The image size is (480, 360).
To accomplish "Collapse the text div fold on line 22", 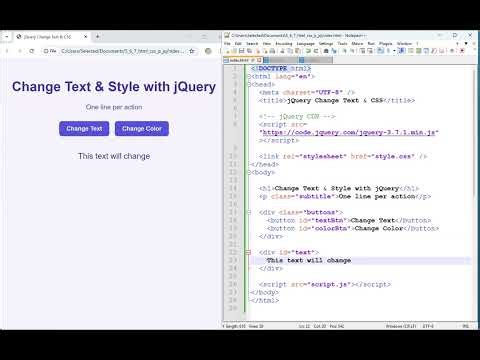I will [x=248, y=252].
